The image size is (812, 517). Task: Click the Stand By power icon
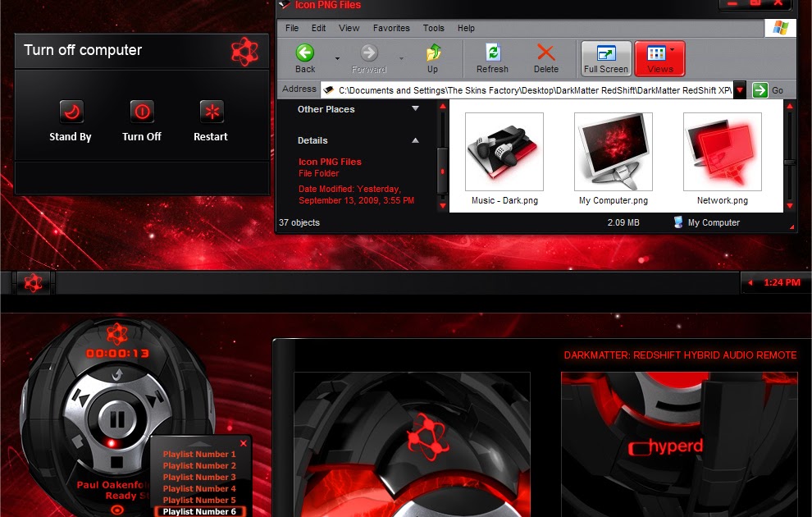click(x=71, y=112)
